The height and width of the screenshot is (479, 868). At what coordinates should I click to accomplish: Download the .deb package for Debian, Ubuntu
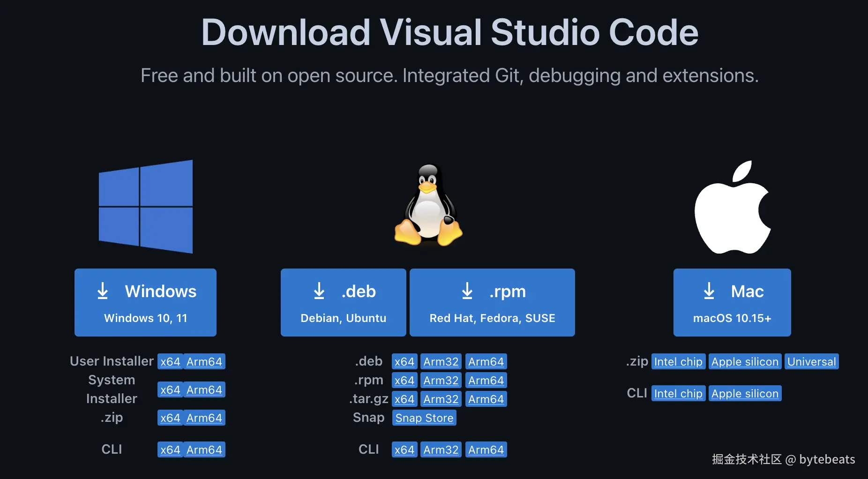[344, 302]
